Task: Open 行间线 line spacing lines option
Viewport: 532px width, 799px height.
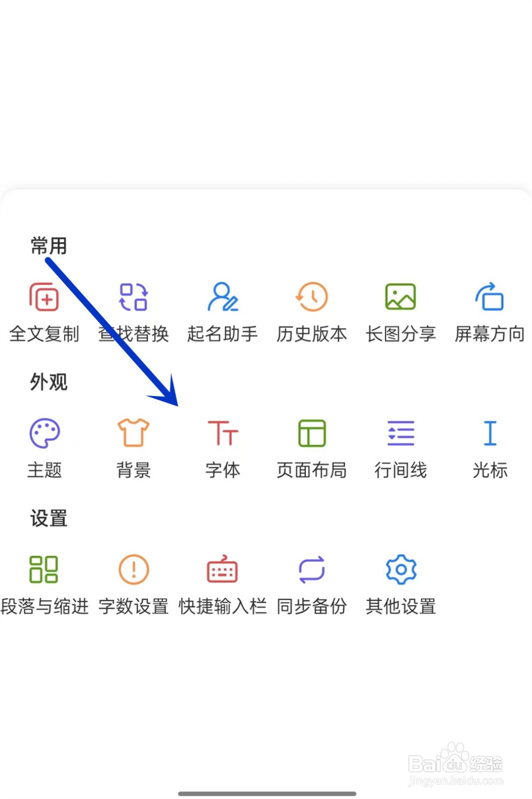Action: 400,433
